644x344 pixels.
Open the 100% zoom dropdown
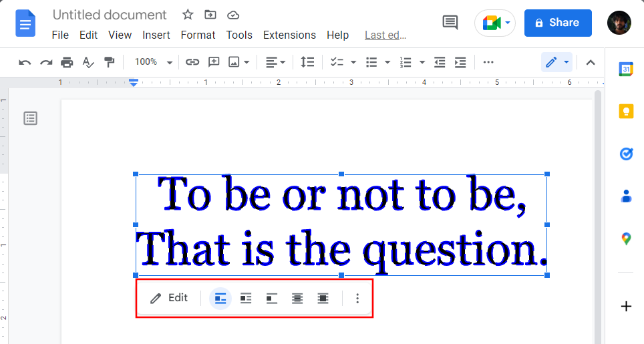(x=153, y=62)
